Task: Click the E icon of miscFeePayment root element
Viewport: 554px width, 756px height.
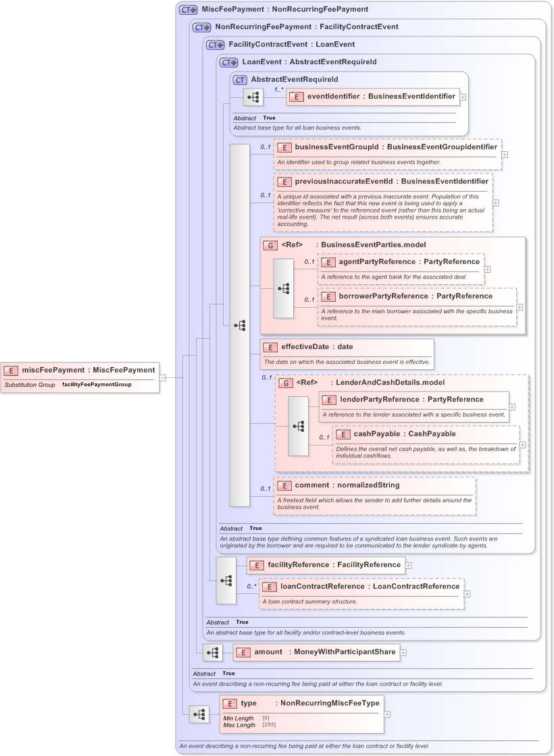Action: [11, 371]
